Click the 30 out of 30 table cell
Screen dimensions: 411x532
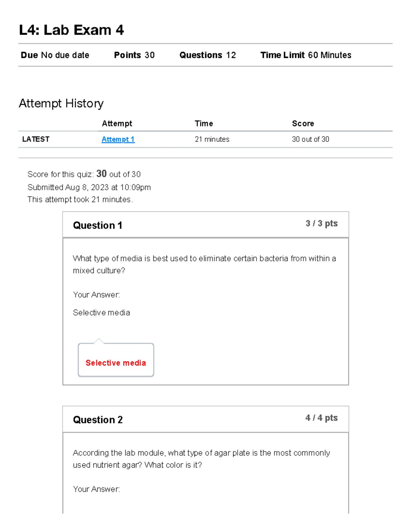310,139
